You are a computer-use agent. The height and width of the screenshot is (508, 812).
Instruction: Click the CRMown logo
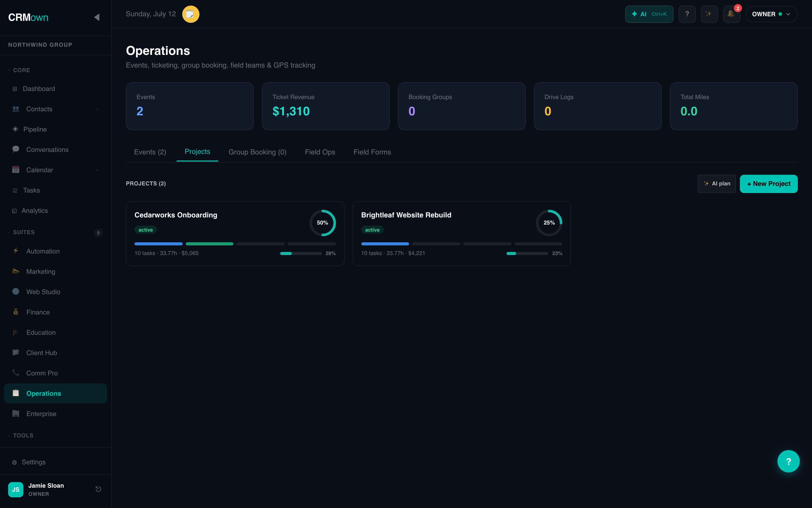coord(28,17)
